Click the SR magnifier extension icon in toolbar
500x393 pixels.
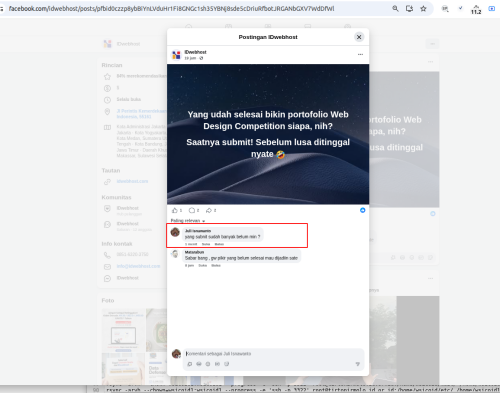click(x=445, y=9)
